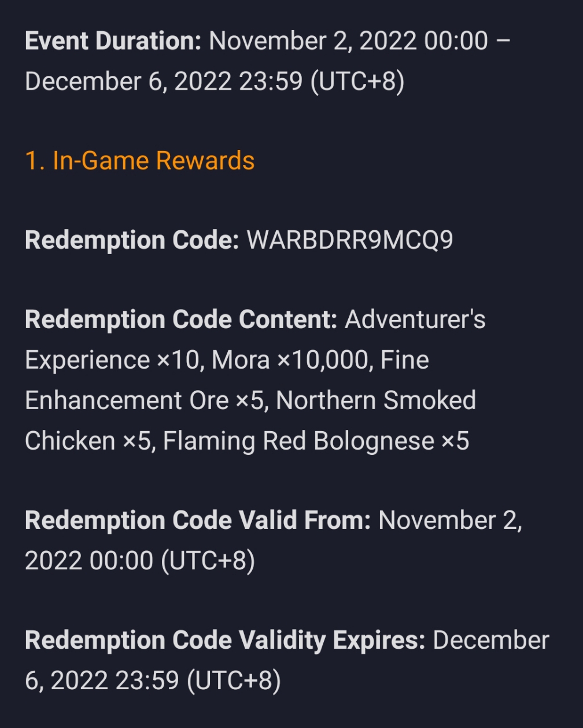Tap the bold Redemption Code: label
The height and width of the screenshot is (728, 583).
coord(132,240)
